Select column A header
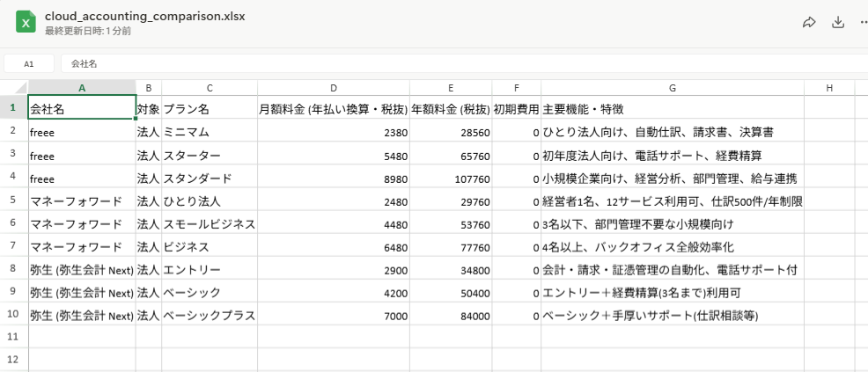Image resolution: width=868 pixels, height=372 pixels. 82,87
